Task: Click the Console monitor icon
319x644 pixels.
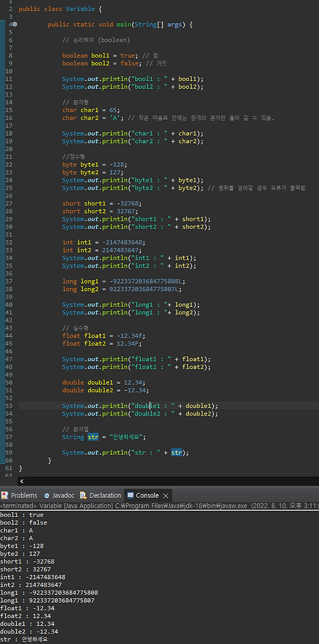Action: pyautogui.click(x=131, y=495)
